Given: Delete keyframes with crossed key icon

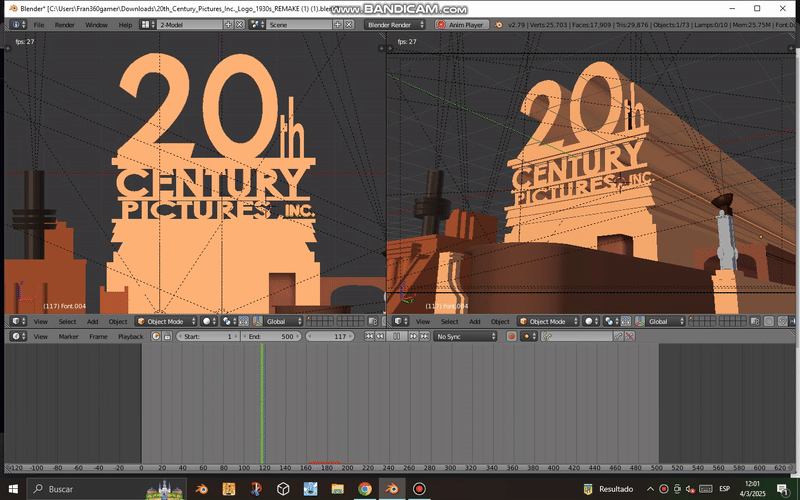Looking at the screenshot, I should click(x=630, y=336).
